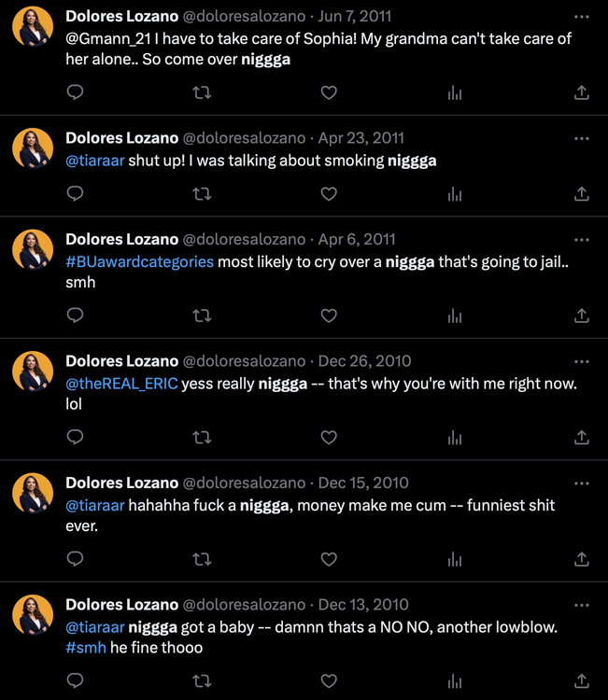
Task: Open profile picture on Apr 6, 2011 tweet
Action: [33, 250]
